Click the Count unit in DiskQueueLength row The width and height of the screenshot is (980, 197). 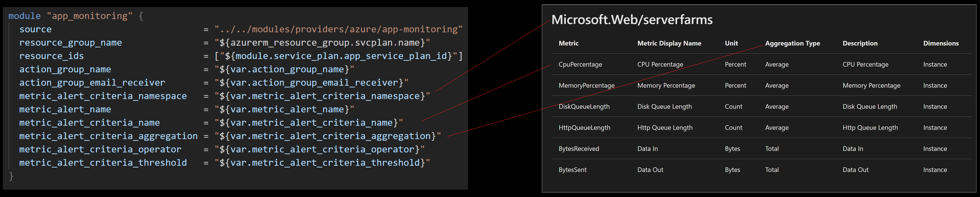coord(734,107)
